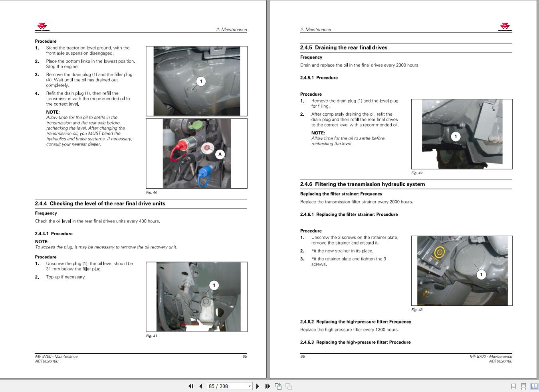The image size is (539, 392).
Task: Click heading 2.4.5 Draining the rear final drives
Action: pyautogui.click(x=344, y=47)
